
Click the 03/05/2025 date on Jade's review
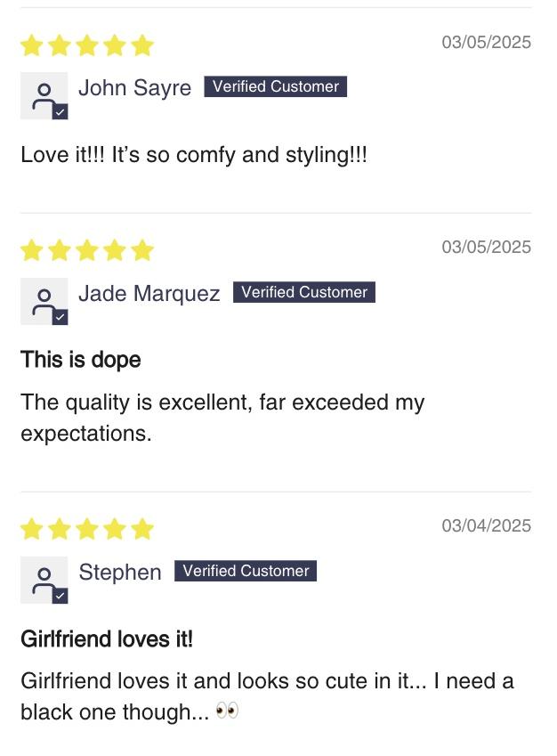pyautogui.click(x=486, y=247)
